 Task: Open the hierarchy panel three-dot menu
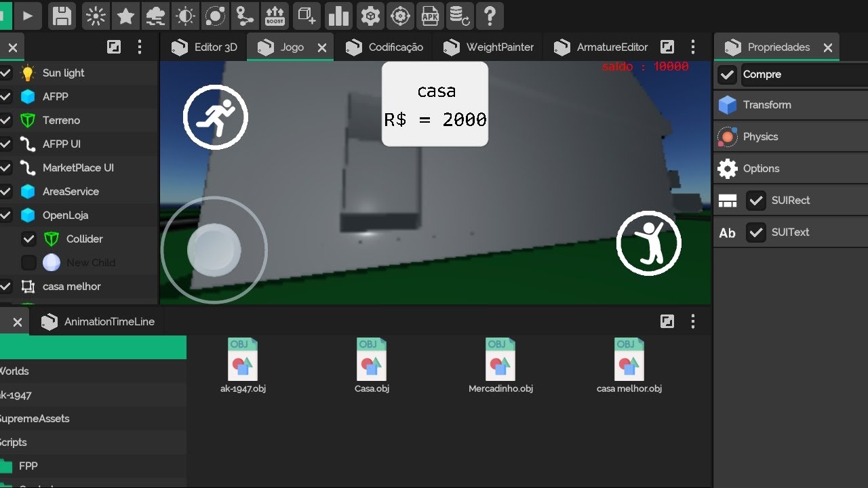coord(140,47)
